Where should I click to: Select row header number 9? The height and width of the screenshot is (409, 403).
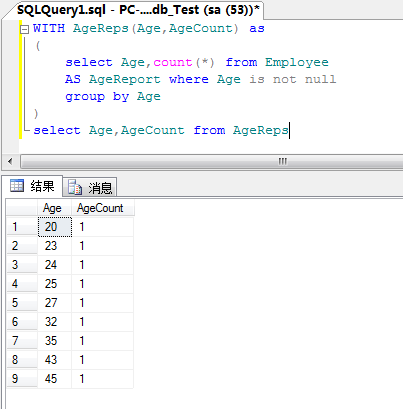click(x=22, y=379)
